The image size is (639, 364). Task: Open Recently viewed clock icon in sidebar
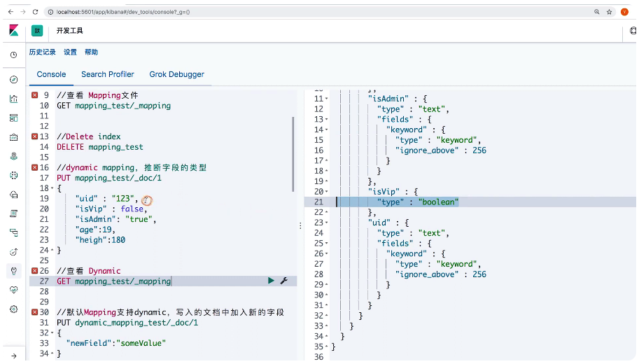tap(13, 55)
